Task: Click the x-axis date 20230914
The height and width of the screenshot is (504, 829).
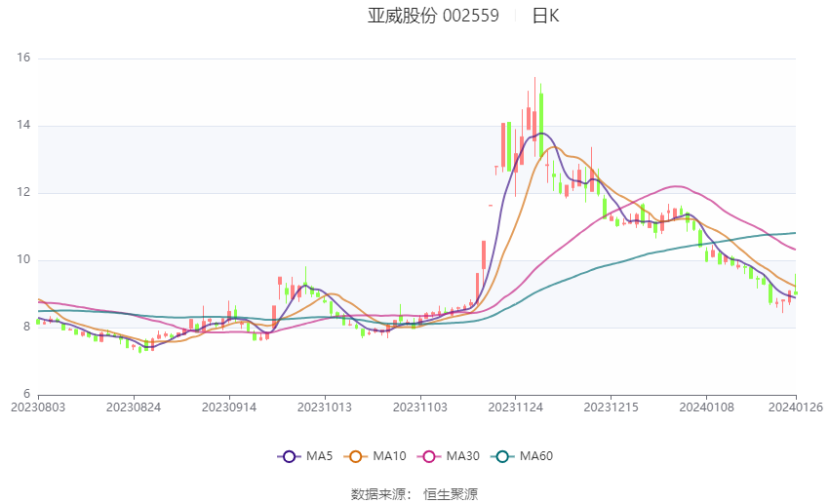Action: pyautogui.click(x=229, y=407)
